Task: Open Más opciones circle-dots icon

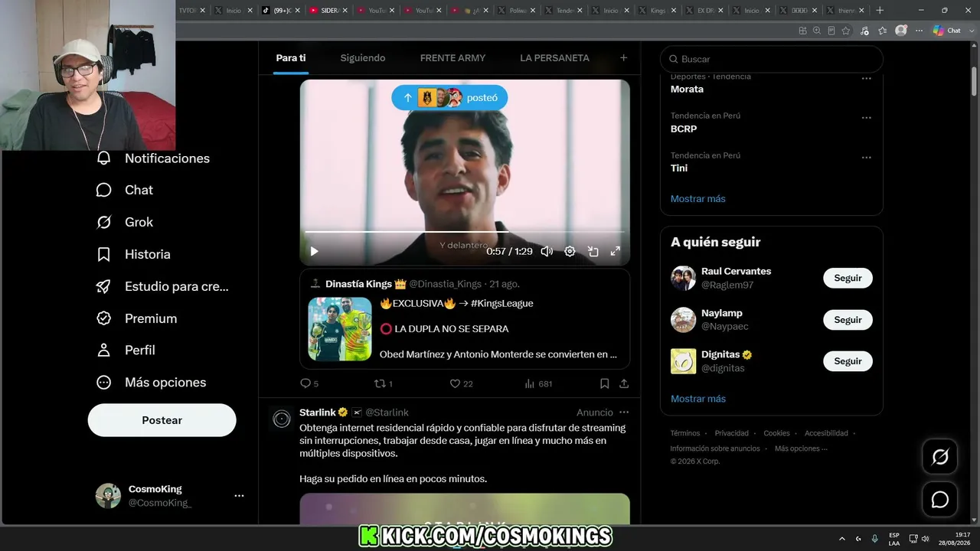Action: click(x=103, y=382)
